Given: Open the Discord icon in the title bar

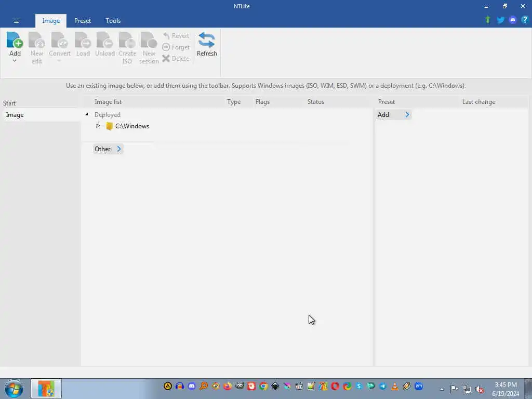Looking at the screenshot, I should 513,20.
